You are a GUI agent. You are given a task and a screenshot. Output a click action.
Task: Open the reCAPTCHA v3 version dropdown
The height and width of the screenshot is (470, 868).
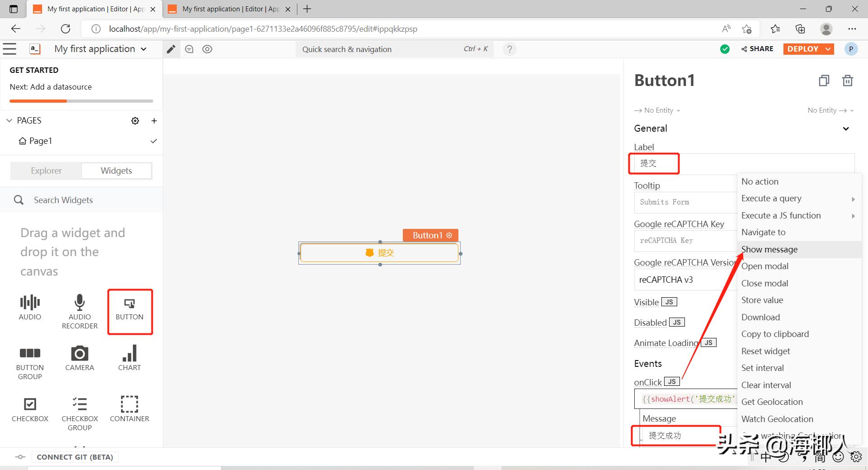(x=685, y=280)
